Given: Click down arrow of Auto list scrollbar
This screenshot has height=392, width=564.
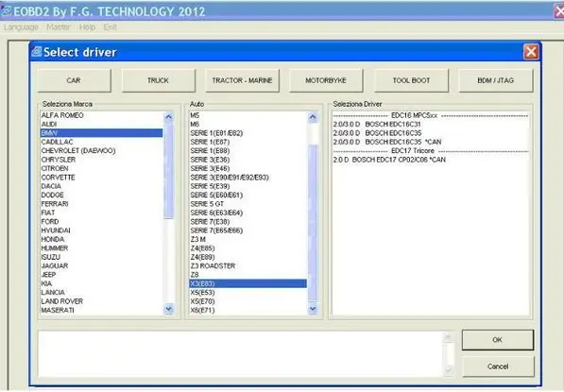Looking at the screenshot, I should (x=313, y=309).
